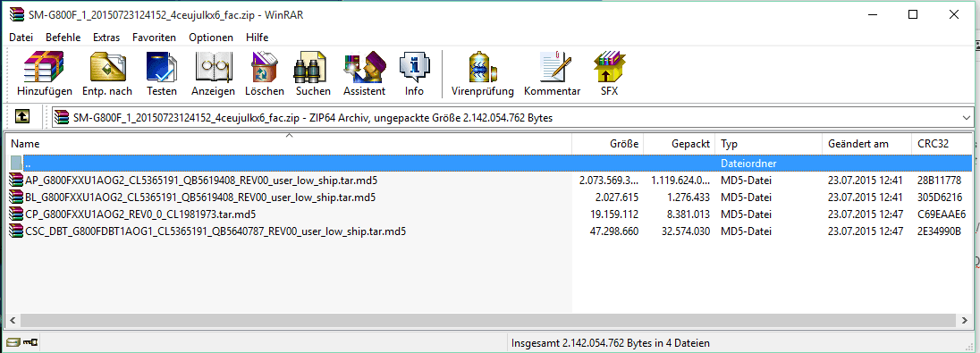The image size is (980, 353).
Task: Start the Virenprüfung virus scan icon
Action: tap(483, 68)
